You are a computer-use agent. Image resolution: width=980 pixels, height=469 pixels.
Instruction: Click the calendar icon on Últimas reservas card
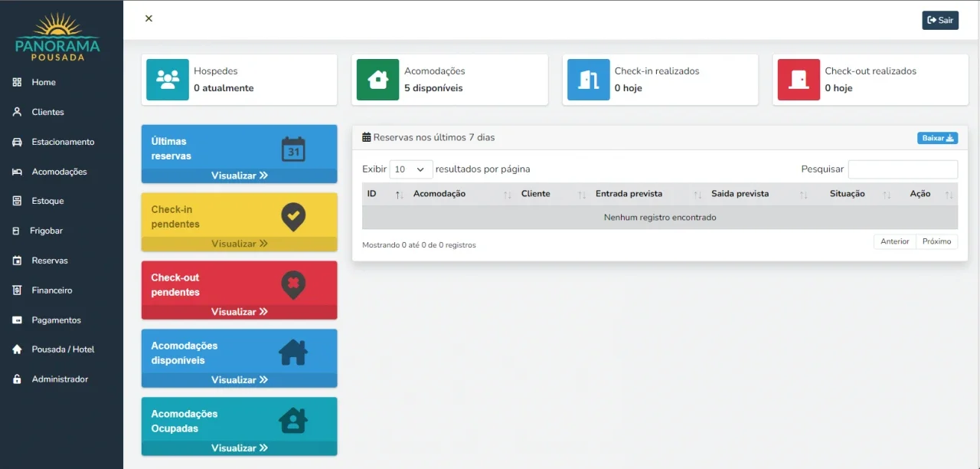coord(293,149)
